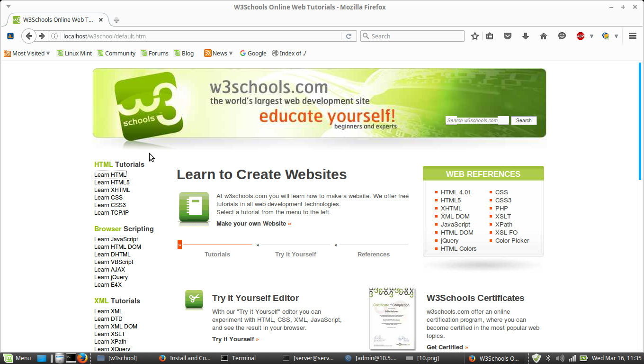The image size is (644, 364).
Task: Click the References step tab
Action: pyautogui.click(x=374, y=254)
